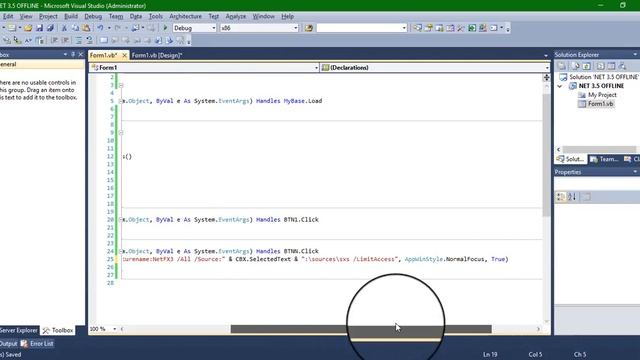This screenshot has width=640, height=360.
Task: Click the Comment out selected lines icon
Action: pos(78,40)
